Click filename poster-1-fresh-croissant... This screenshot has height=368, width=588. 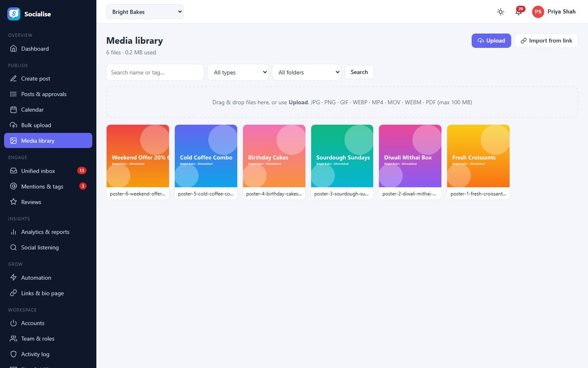pos(478,194)
